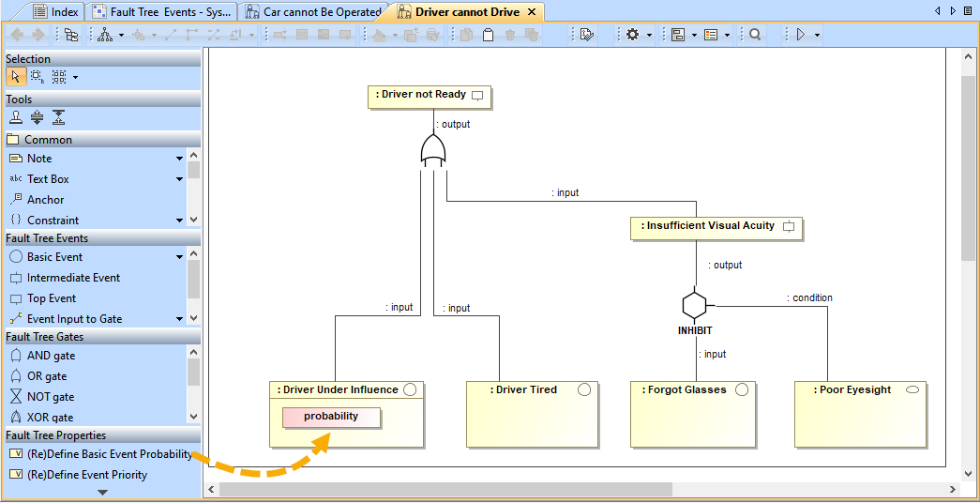The image size is (980, 503).
Task: Select the Insufficient Visual Acuity event node
Action: click(x=716, y=228)
